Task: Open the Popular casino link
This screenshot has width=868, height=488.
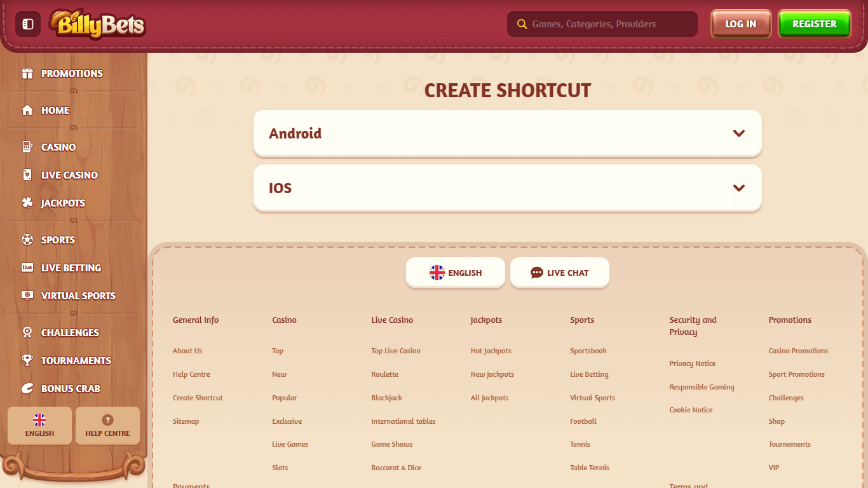Action: 285,398
